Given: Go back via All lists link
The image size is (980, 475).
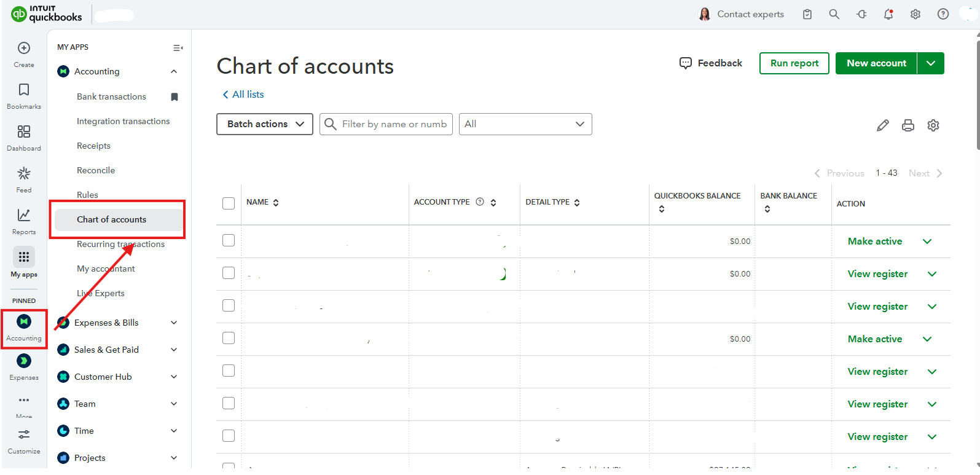Looking at the screenshot, I should (x=243, y=94).
